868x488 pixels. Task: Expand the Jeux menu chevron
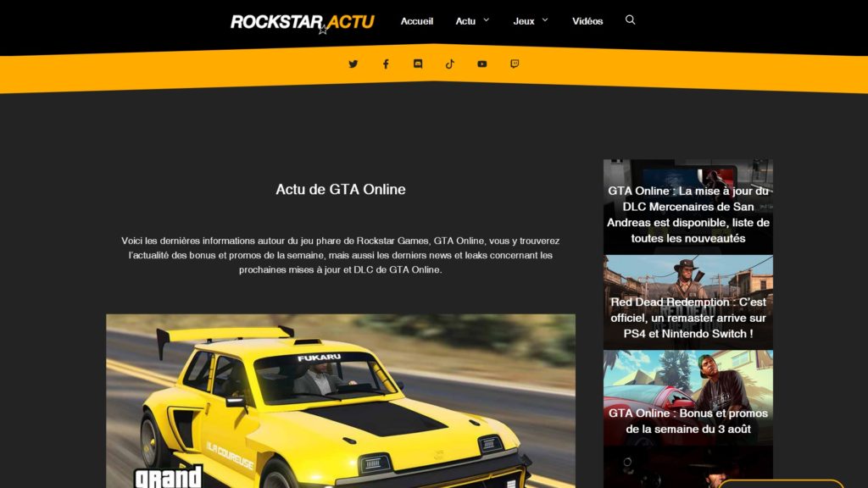pyautogui.click(x=545, y=20)
